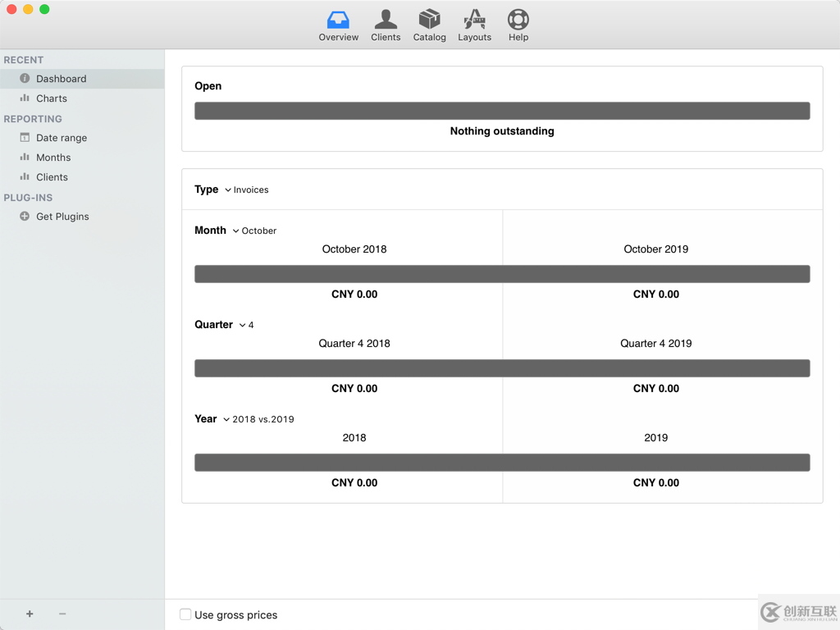Click the Open section progress bar
The width and height of the screenshot is (840, 630).
pyautogui.click(x=502, y=110)
